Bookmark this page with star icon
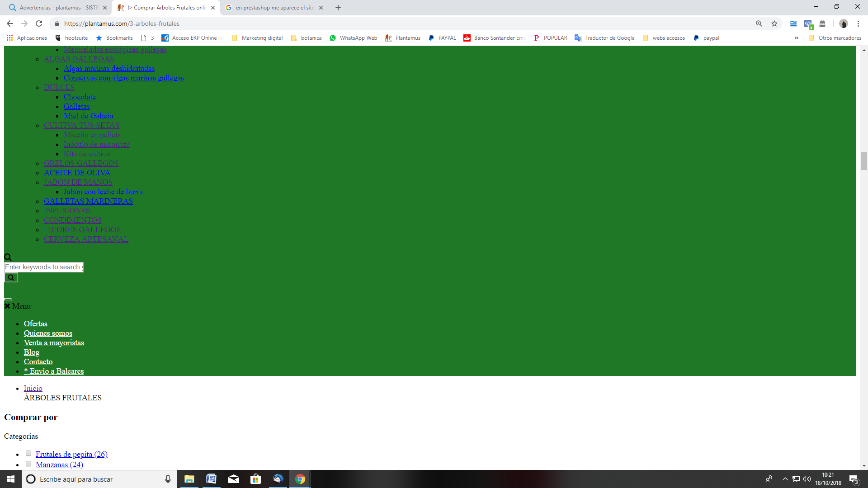The width and height of the screenshot is (868, 488). click(x=774, y=23)
